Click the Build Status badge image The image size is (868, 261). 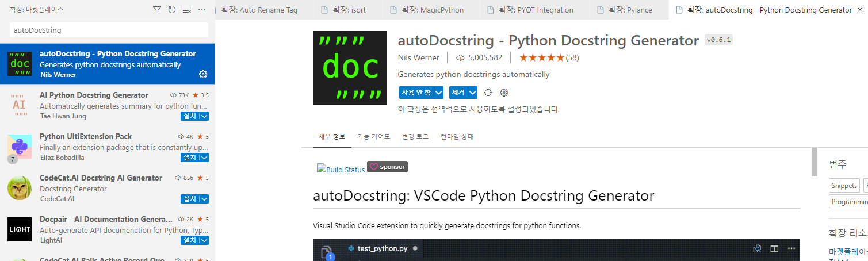tap(341, 169)
